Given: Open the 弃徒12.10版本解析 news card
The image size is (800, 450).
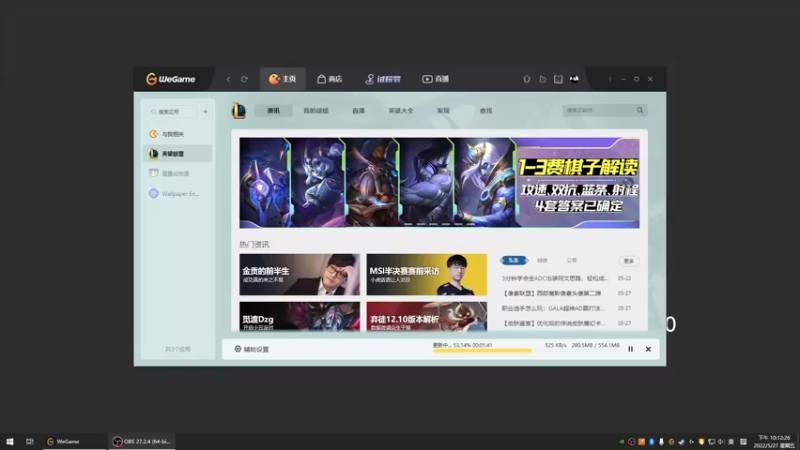Looking at the screenshot, I should tap(427, 316).
